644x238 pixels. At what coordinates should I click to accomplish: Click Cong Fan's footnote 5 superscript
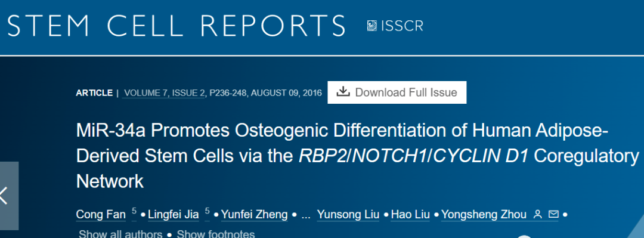tap(134, 211)
